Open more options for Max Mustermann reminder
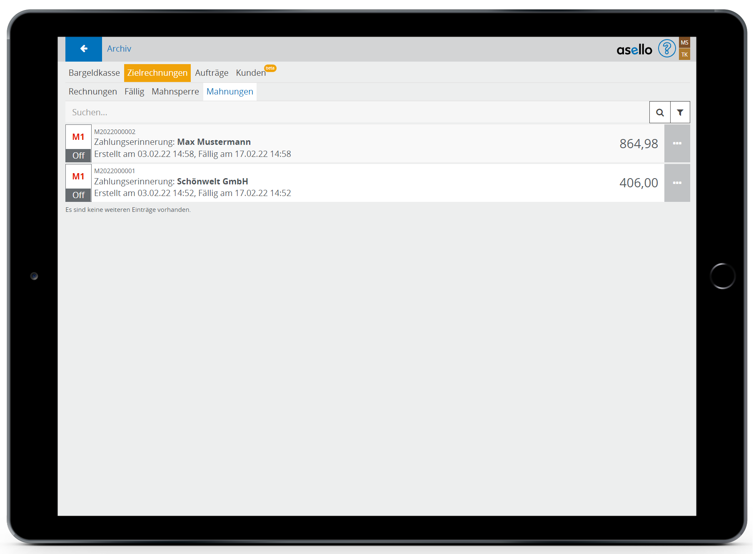The height and width of the screenshot is (554, 756). [x=677, y=144]
